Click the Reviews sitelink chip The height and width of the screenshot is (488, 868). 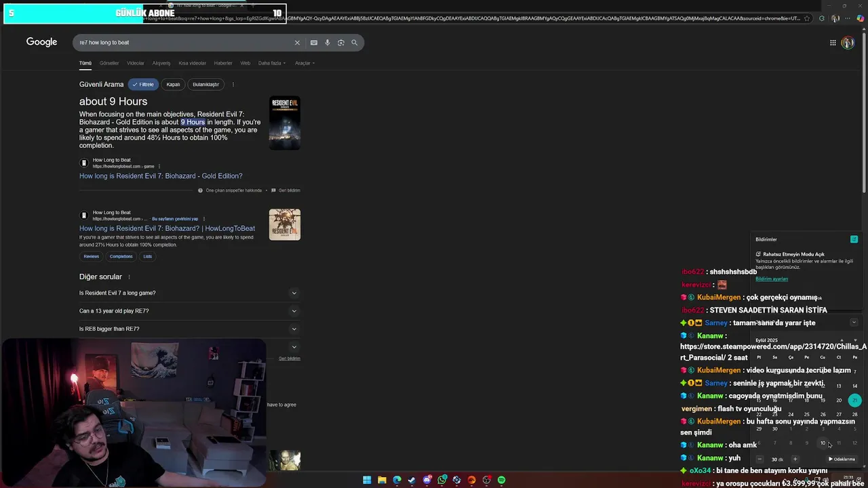tap(92, 256)
